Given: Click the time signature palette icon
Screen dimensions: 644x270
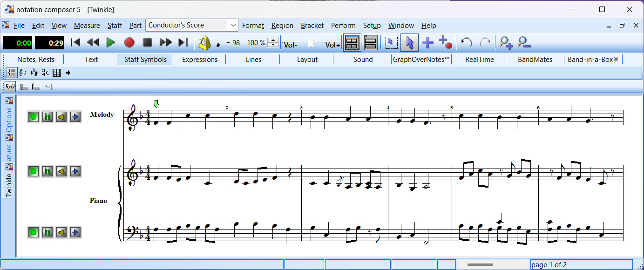Looking at the screenshot, I should pyautogui.click(x=46, y=73).
